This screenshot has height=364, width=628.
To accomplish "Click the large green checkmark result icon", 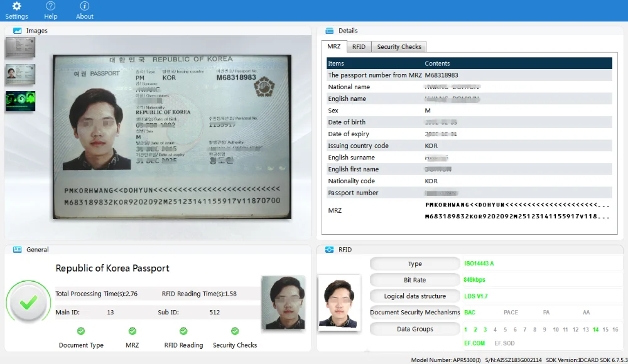I will point(28,303).
